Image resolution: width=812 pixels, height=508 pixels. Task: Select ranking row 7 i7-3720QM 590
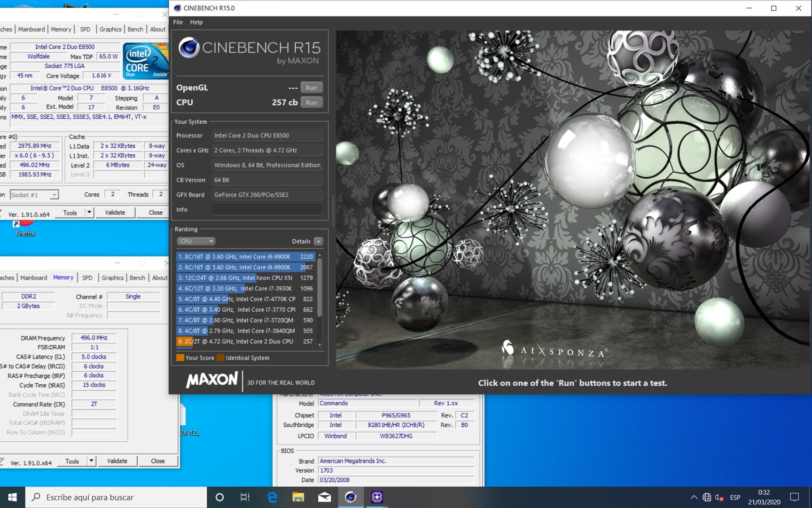point(245,320)
